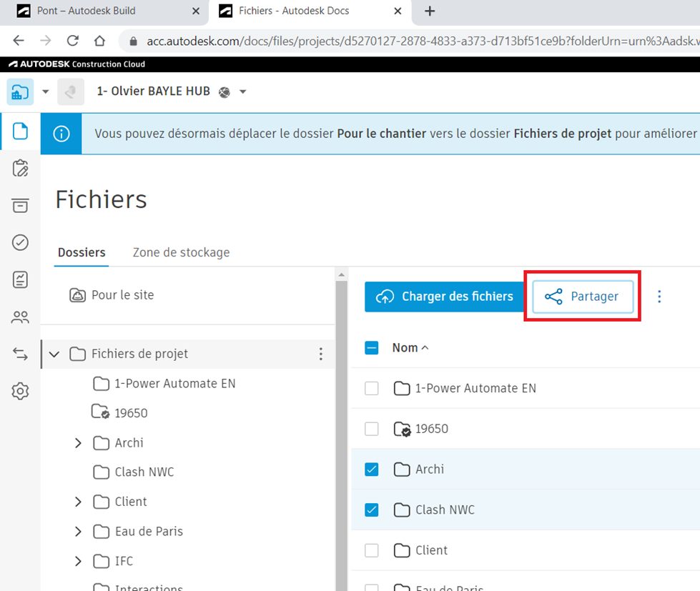Select 1-Power Automate EN in folder tree

pos(175,384)
